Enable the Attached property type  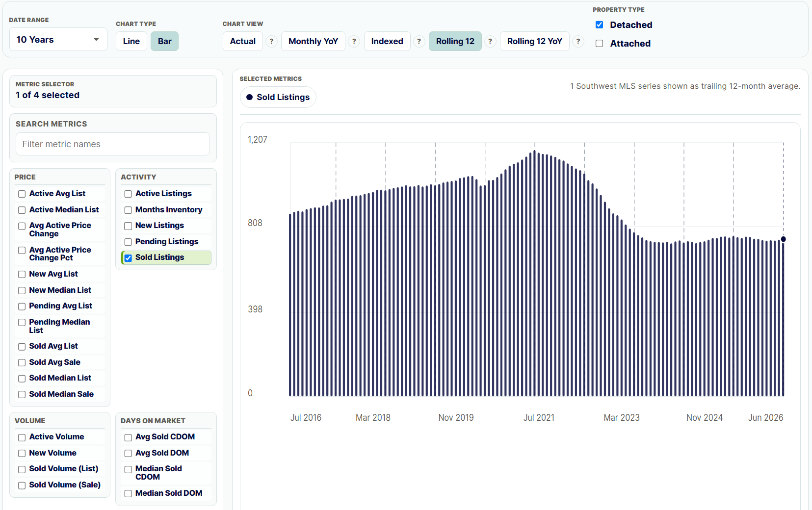click(599, 44)
